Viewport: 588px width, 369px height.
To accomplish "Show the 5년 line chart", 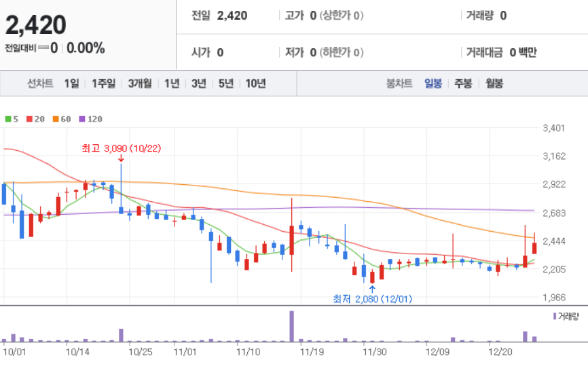I will point(226,84).
